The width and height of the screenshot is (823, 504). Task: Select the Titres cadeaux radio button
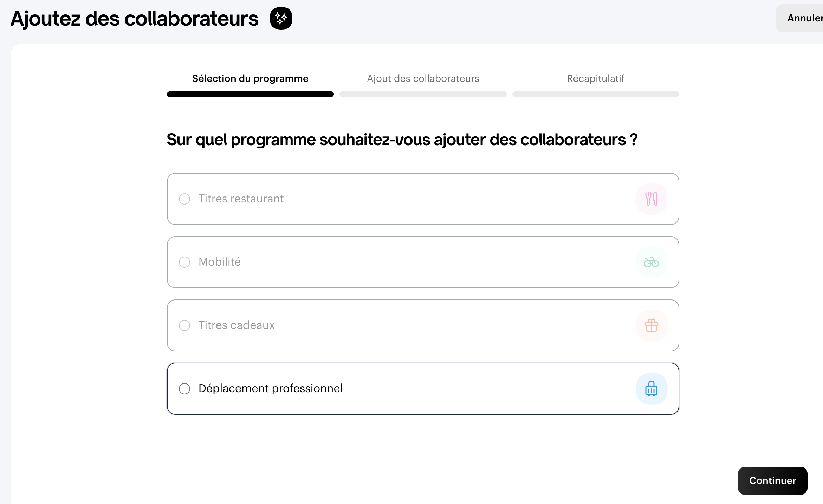tap(184, 325)
